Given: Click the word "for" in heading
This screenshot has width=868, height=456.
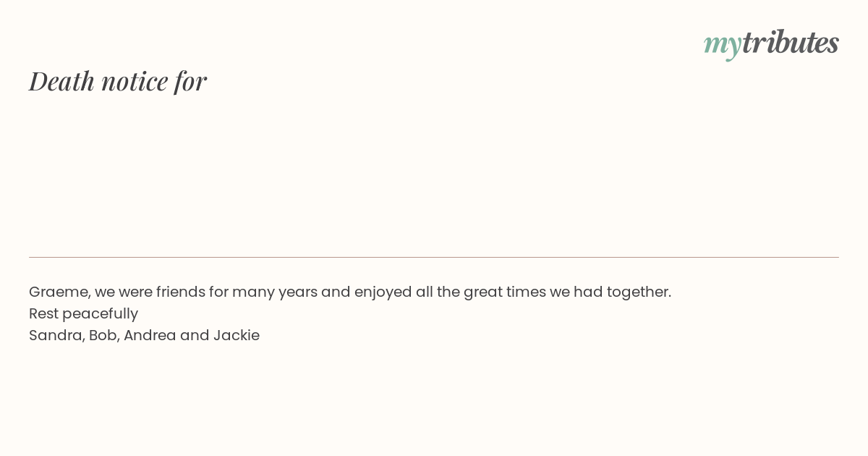Looking at the screenshot, I should (x=190, y=81).
